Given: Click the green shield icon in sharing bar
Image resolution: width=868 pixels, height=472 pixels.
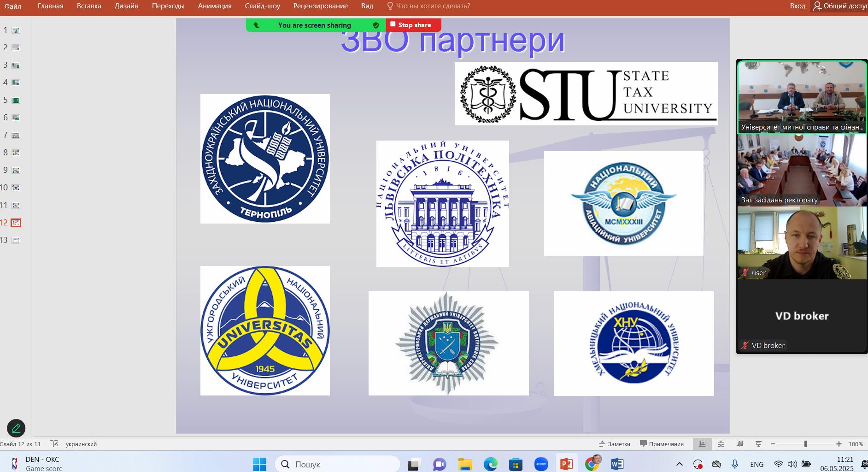Looking at the screenshot, I should click(376, 25).
